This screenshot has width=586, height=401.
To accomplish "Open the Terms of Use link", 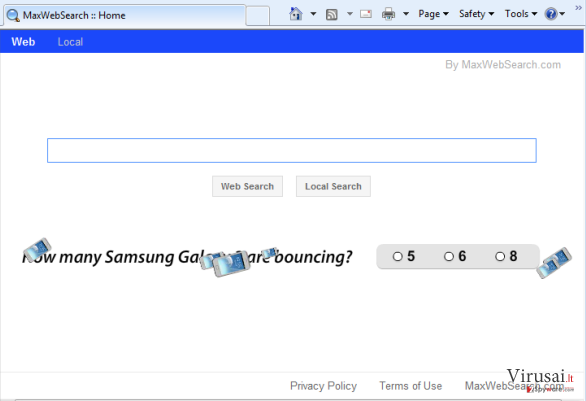I will (x=411, y=386).
